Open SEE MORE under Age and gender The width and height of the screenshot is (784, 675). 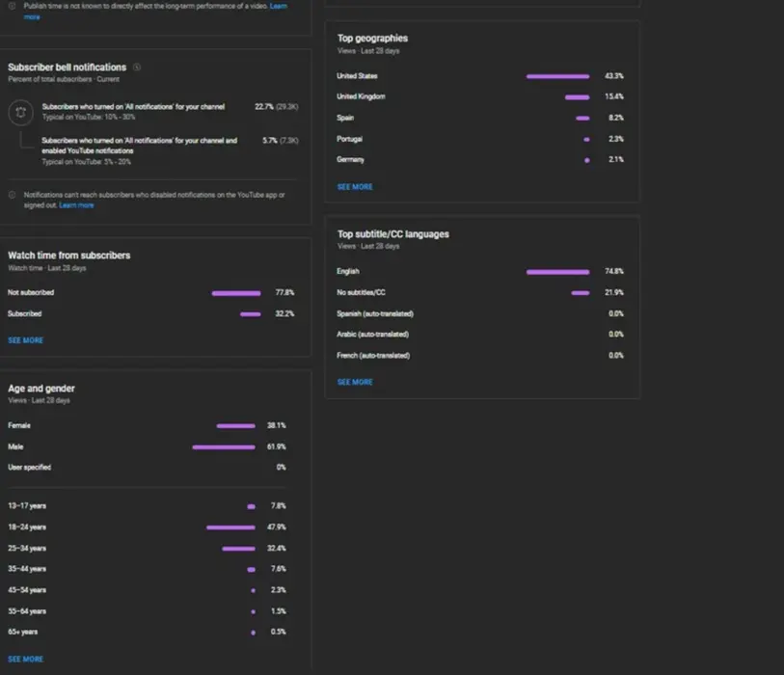pos(25,659)
